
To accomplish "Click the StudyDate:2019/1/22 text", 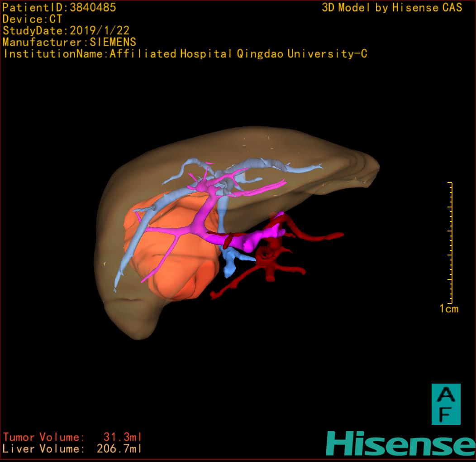I will (x=66, y=31).
